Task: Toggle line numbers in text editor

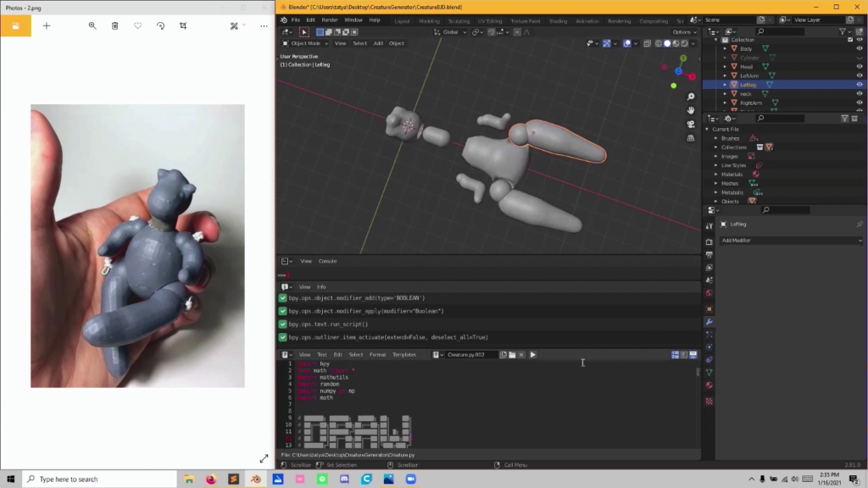Action: 676,355
